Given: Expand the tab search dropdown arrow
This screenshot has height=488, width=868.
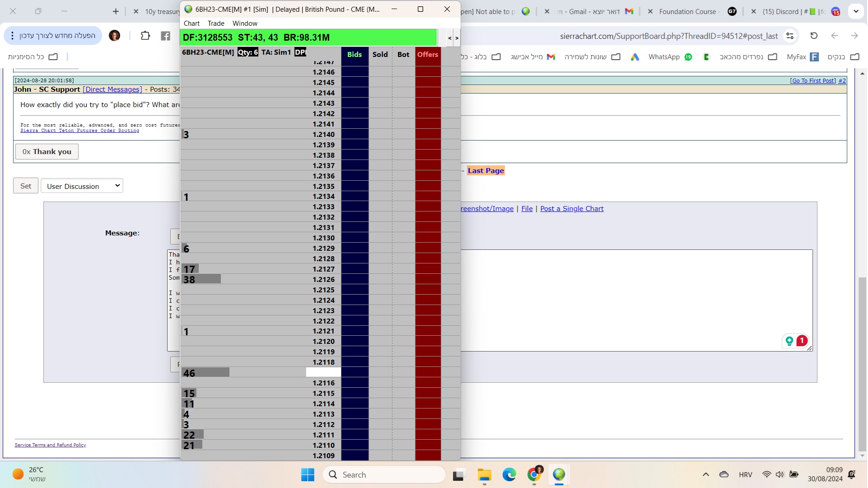Looking at the screenshot, I should [x=856, y=12].
